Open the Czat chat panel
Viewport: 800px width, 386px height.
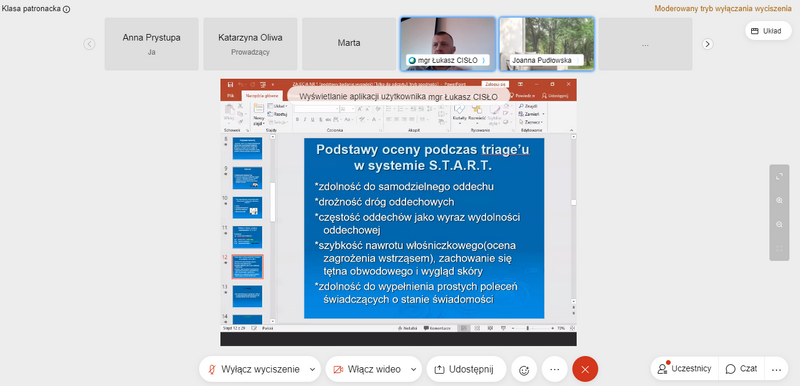741,369
